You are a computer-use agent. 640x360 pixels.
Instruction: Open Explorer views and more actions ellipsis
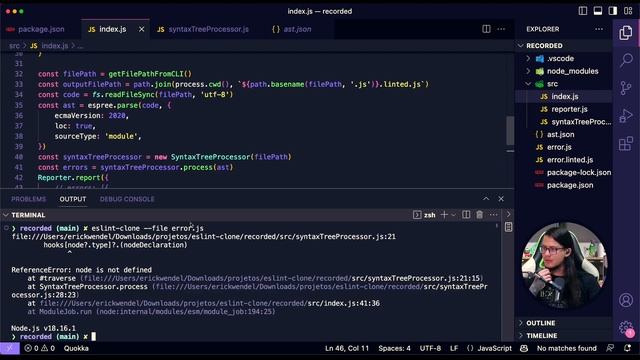[599, 29]
